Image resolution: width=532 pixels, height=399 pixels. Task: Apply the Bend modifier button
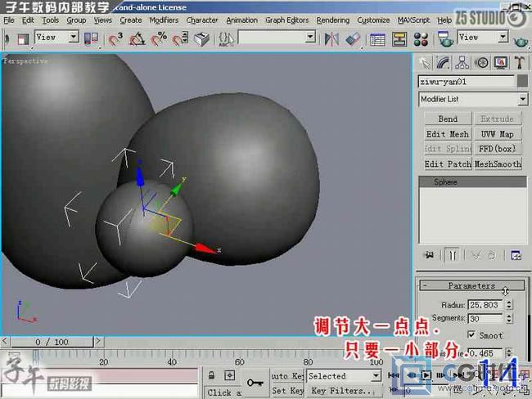pyautogui.click(x=448, y=119)
